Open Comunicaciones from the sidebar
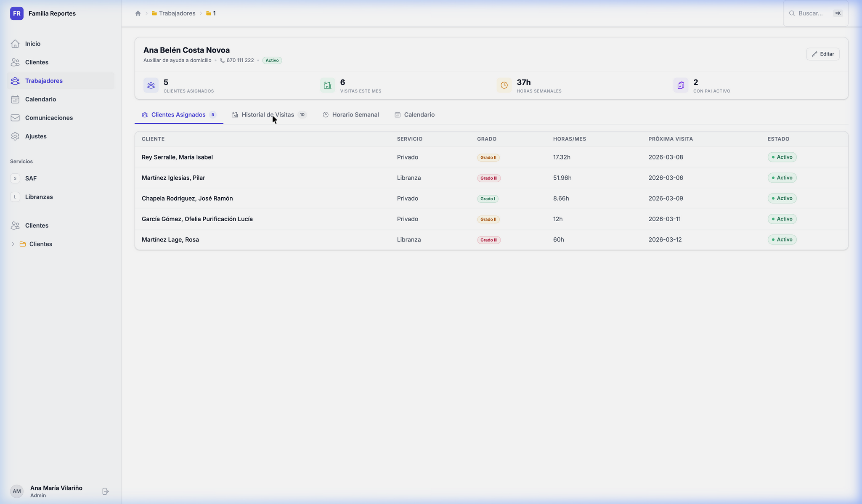The image size is (862, 504). [x=49, y=118]
